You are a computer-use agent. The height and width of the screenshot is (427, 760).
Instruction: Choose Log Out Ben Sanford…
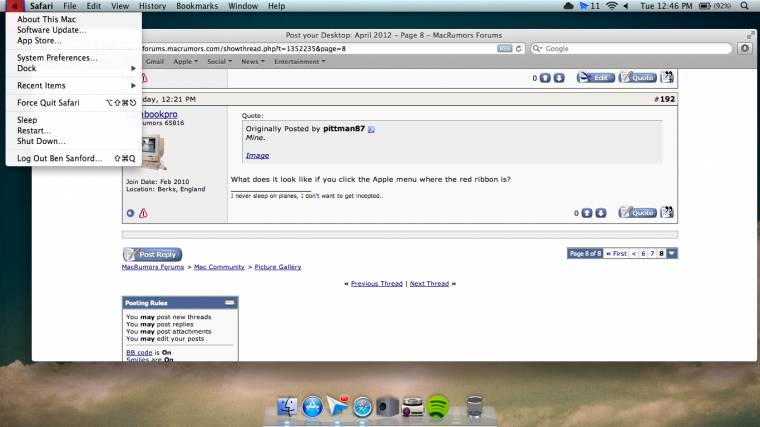tap(74, 158)
